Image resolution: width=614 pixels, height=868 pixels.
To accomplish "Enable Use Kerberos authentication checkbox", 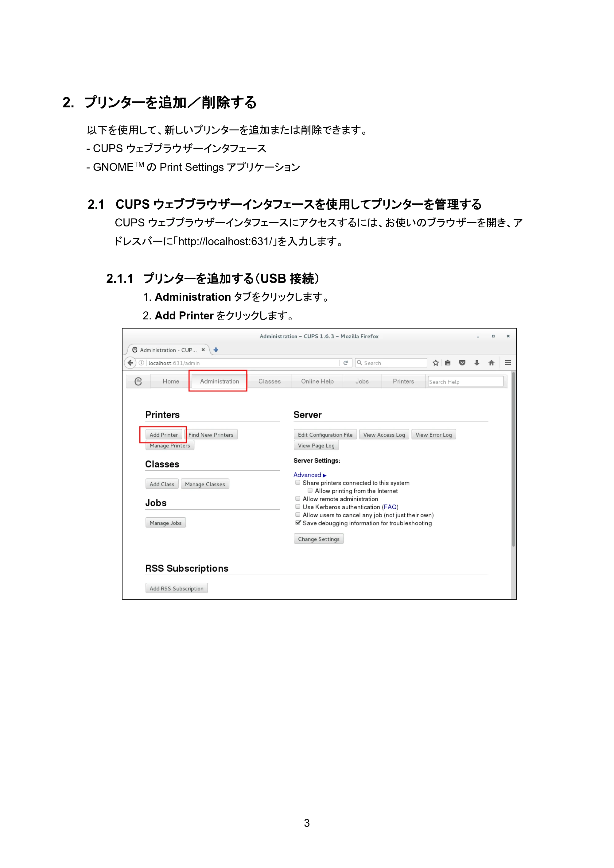I will (x=298, y=507).
